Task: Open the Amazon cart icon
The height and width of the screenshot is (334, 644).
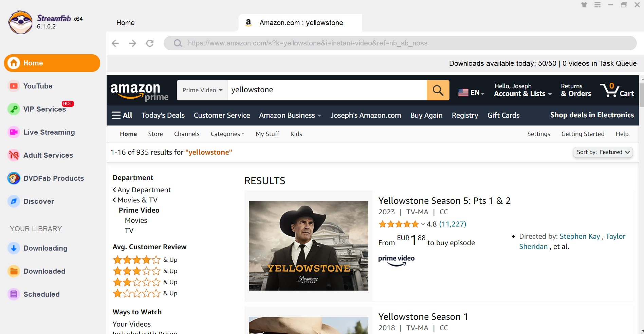Action: tap(617, 90)
